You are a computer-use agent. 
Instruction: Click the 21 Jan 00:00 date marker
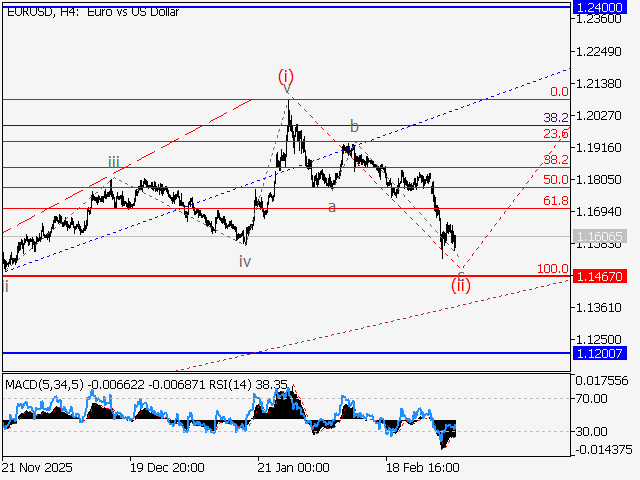click(x=293, y=467)
